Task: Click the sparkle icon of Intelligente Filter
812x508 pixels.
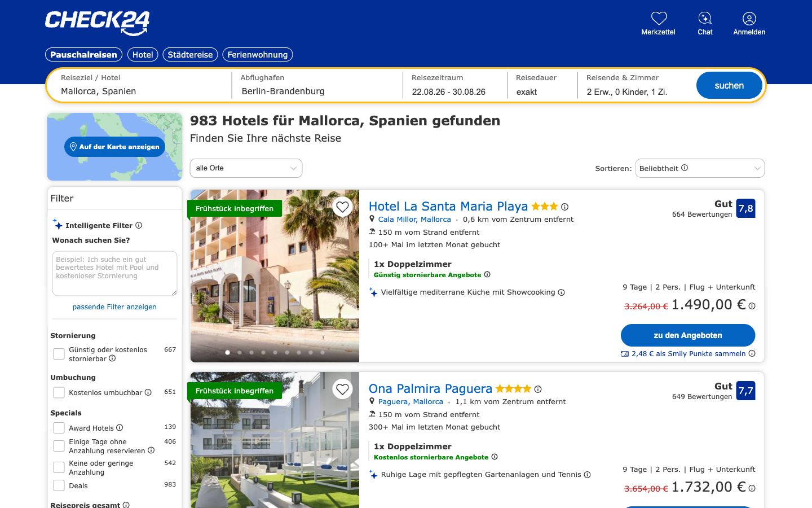Action: point(58,224)
